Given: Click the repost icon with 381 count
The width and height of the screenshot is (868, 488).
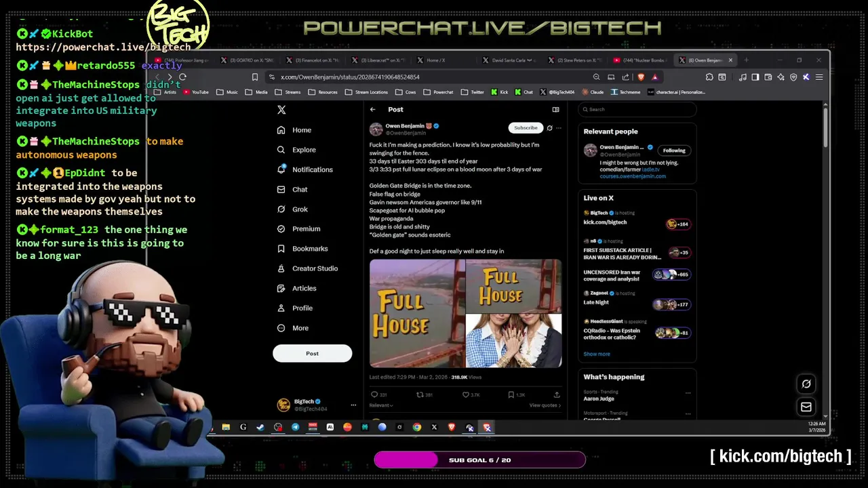Looking at the screenshot, I should point(420,394).
